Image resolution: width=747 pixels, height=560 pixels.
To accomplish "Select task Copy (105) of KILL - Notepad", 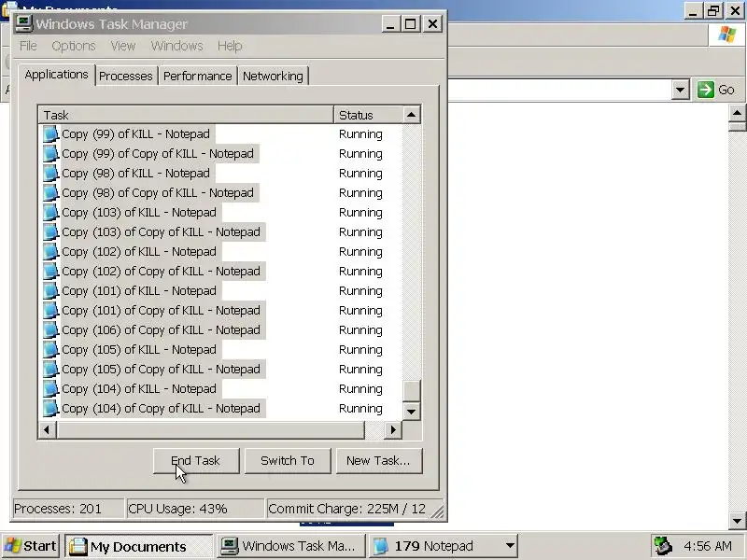I will coord(139,349).
